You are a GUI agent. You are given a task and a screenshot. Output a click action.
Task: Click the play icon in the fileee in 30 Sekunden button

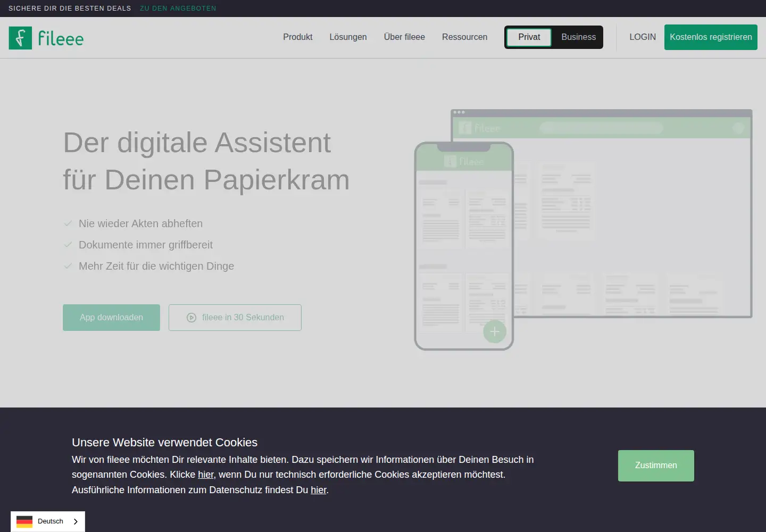tap(191, 318)
